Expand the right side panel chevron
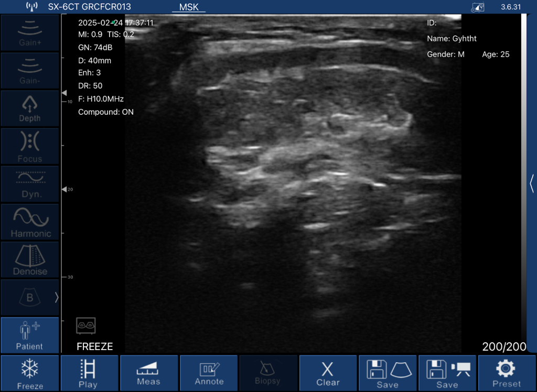Viewport: 537px width, 392px height. point(532,183)
